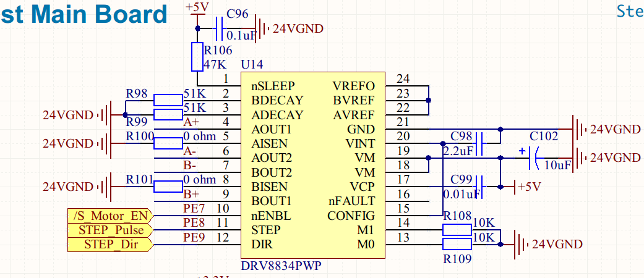The image size is (644, 278).
Task: Select the AOUT2 pin name
Action: [x=271, y=158]
